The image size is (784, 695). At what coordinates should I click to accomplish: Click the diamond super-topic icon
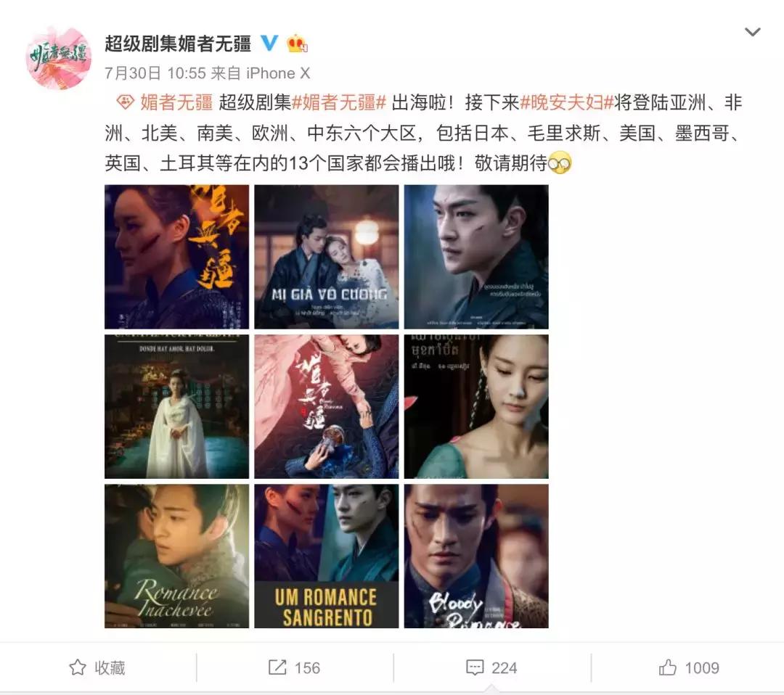[125, 102]
